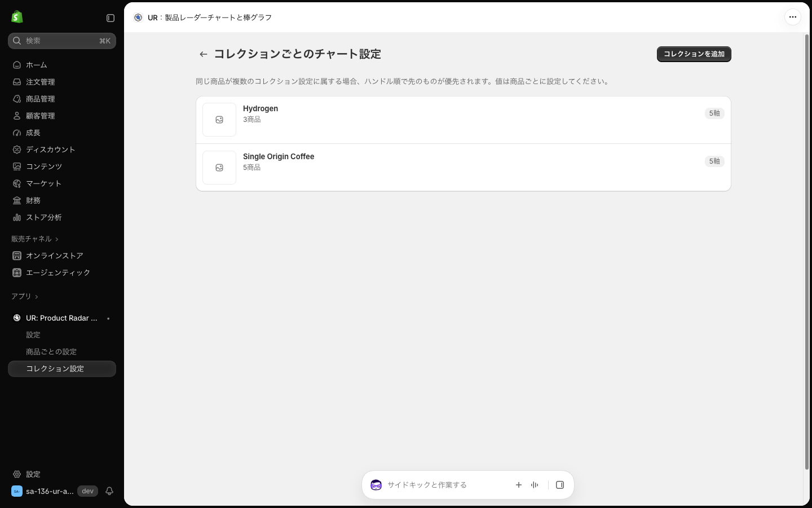Click the dev badge beside store name
Screen dimensions: 812x508
coord(87,491)
